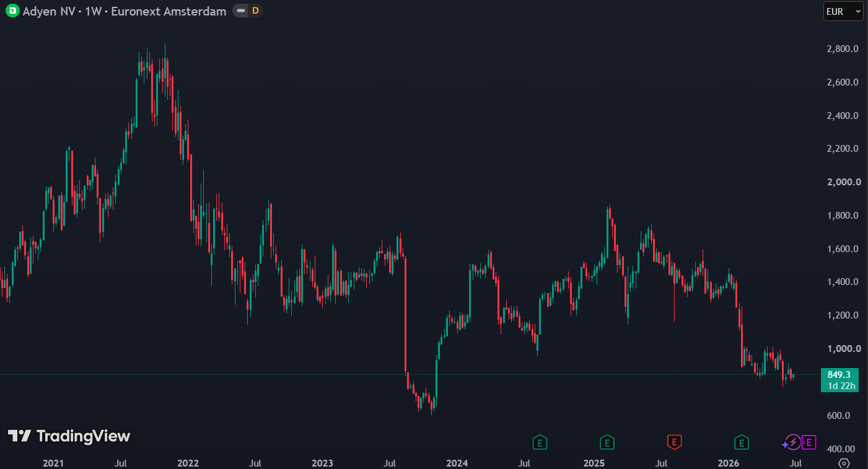Open the EUR currency dropdown
This screenshot has width=868, height=469.
[x=843, y=11]
